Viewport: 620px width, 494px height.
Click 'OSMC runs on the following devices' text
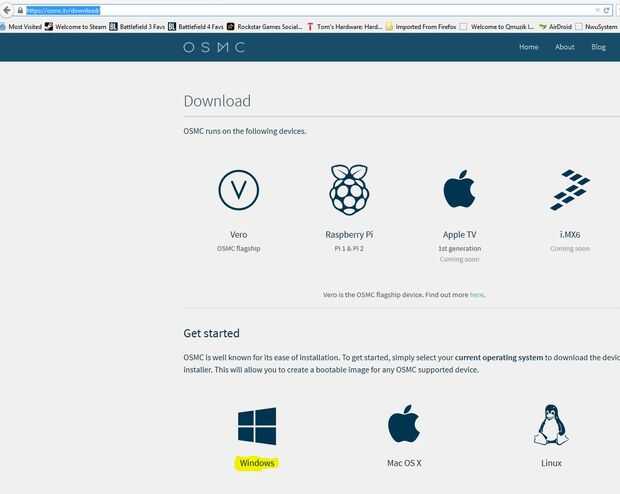coord(245,131)
